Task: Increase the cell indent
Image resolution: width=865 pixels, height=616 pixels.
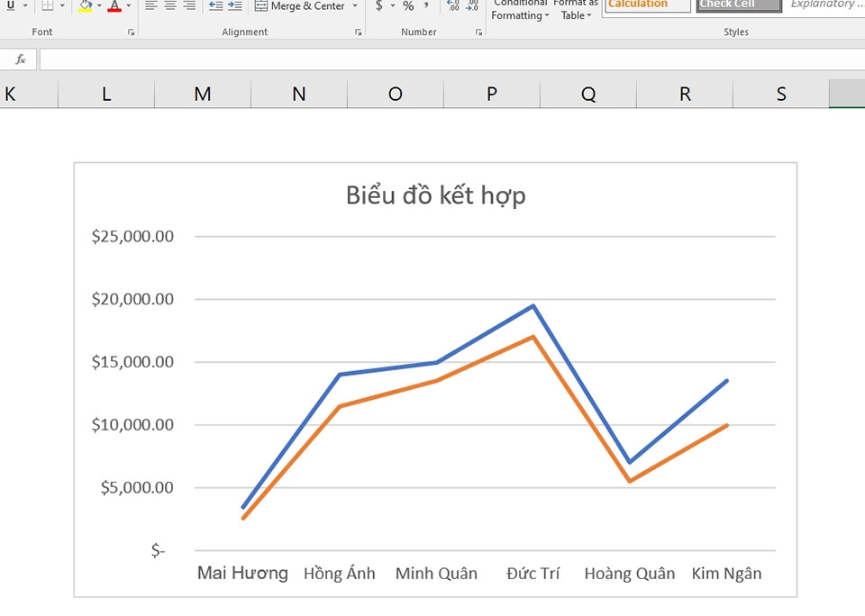Action: (235, 5)
